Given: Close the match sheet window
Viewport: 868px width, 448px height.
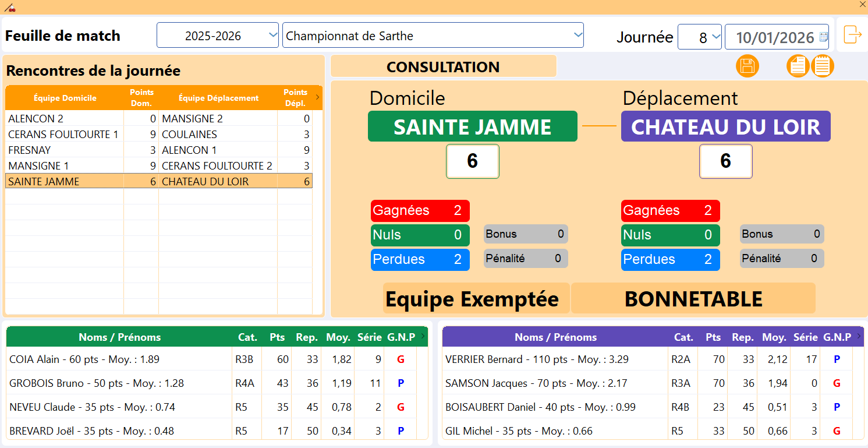Looking at the screenshot, I should click(862, 4).
